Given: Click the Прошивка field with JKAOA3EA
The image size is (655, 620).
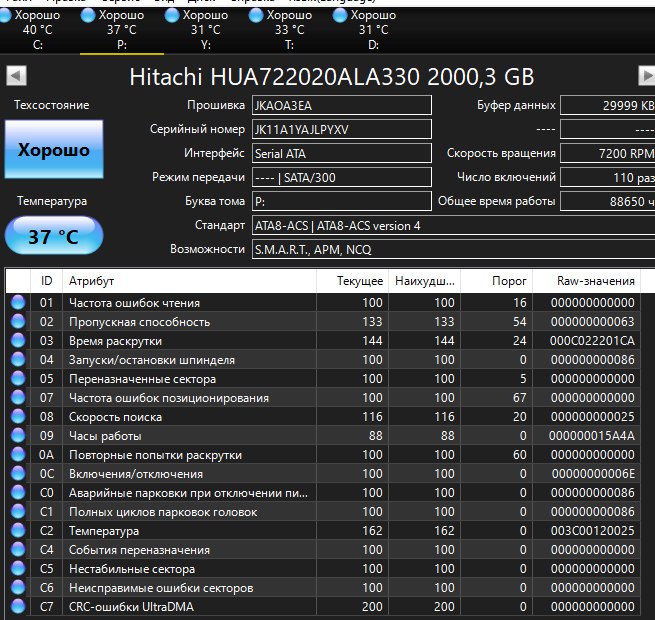Looking at the screenshot, I should 342,105.
